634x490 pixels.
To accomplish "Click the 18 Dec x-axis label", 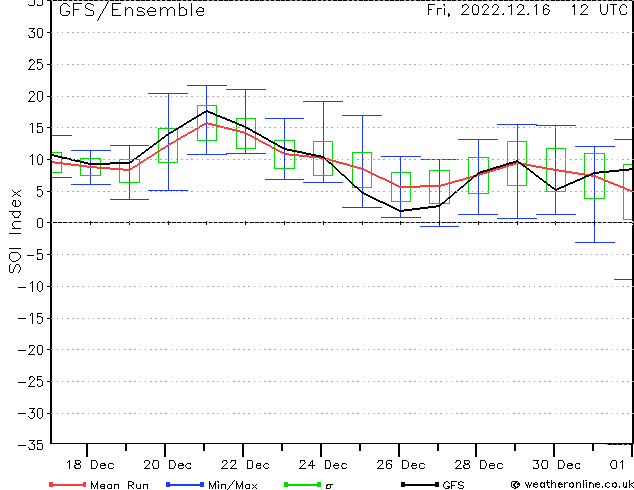I will pos(90,465).
